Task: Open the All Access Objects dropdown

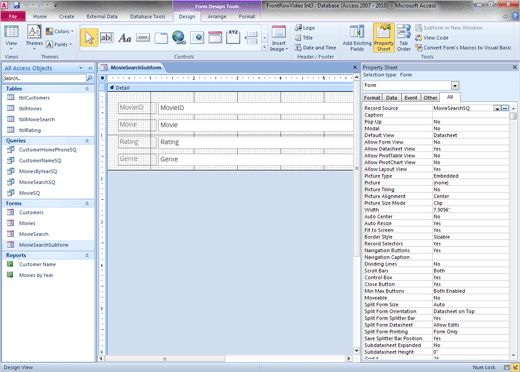Action: point(80,68)
